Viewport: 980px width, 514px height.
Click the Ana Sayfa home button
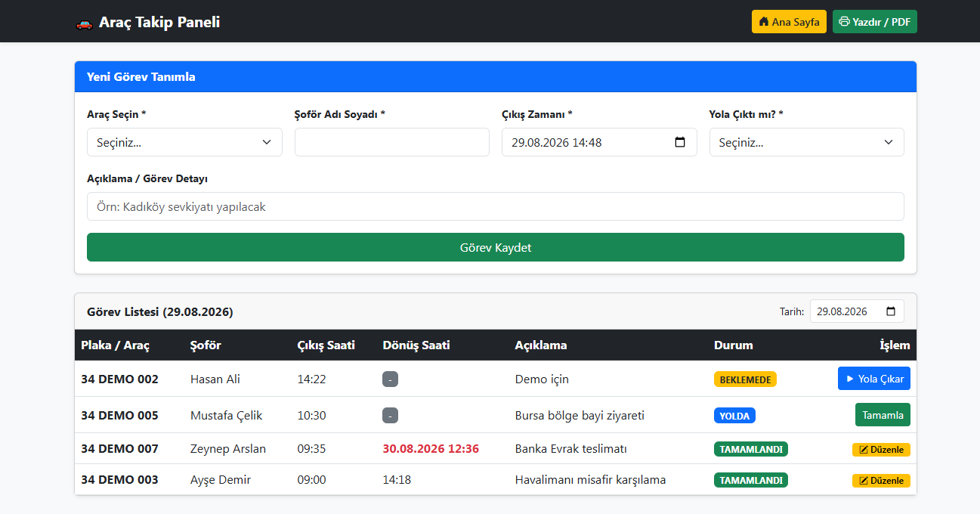coord(789,22)
